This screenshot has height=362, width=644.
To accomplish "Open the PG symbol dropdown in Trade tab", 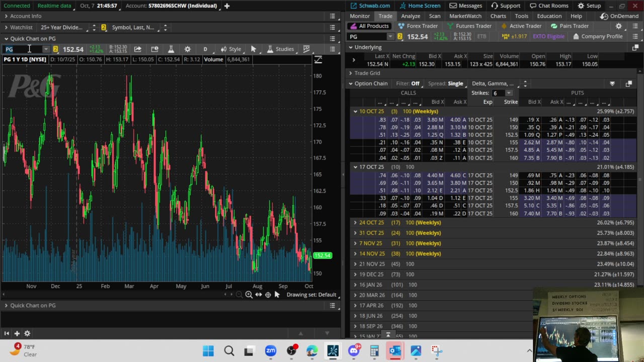I will click(390, 37).
